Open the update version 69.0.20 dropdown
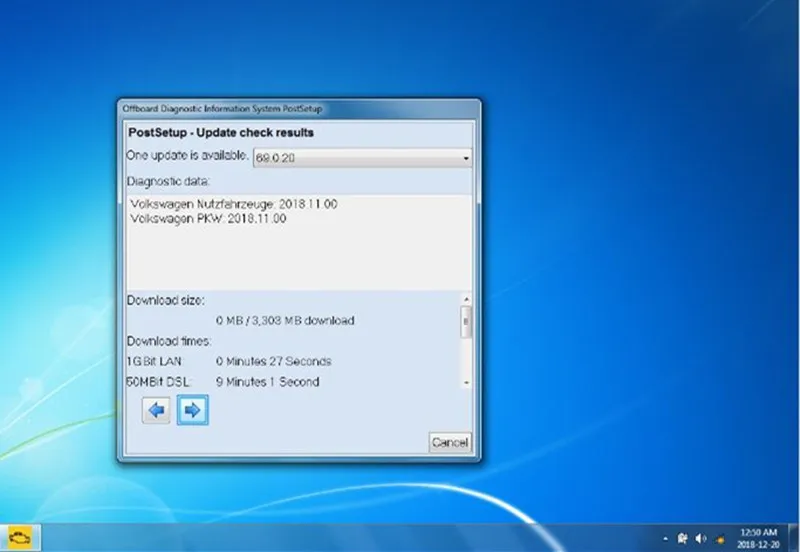 click(362, 158)
